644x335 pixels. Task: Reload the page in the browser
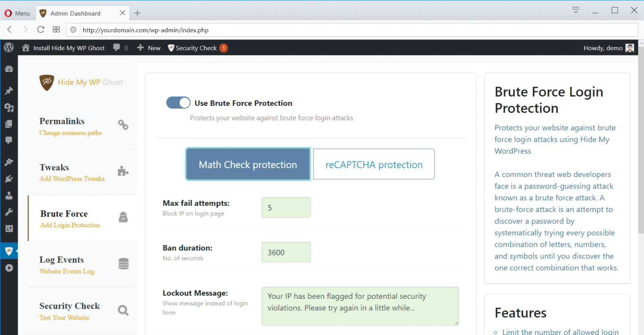(41, 30)
